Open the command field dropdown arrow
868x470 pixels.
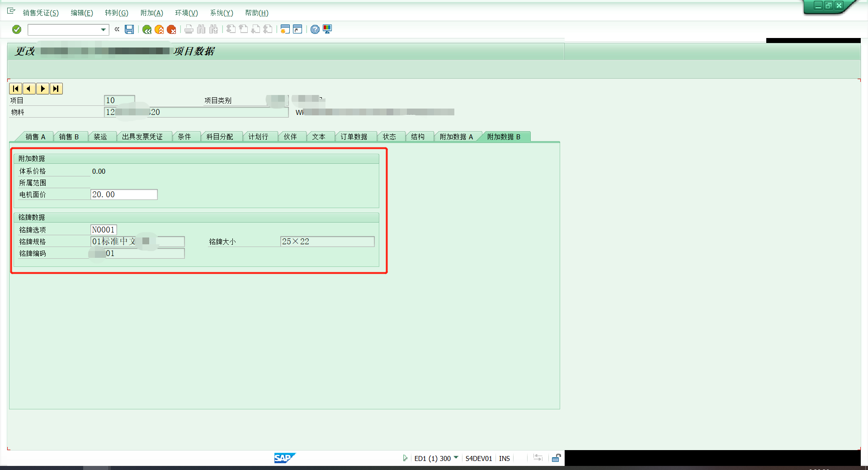(104, 30)
